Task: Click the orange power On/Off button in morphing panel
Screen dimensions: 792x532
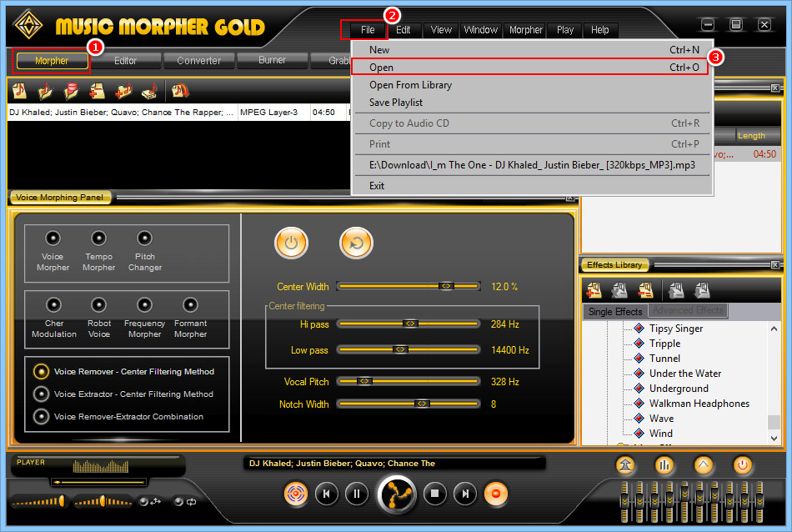Action: pyautogui.click(x=292, y=243)
